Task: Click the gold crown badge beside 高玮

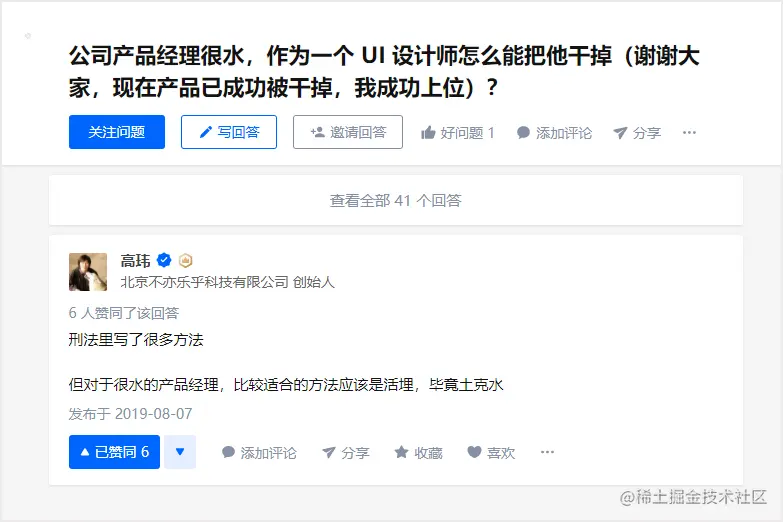Action: 185,260
